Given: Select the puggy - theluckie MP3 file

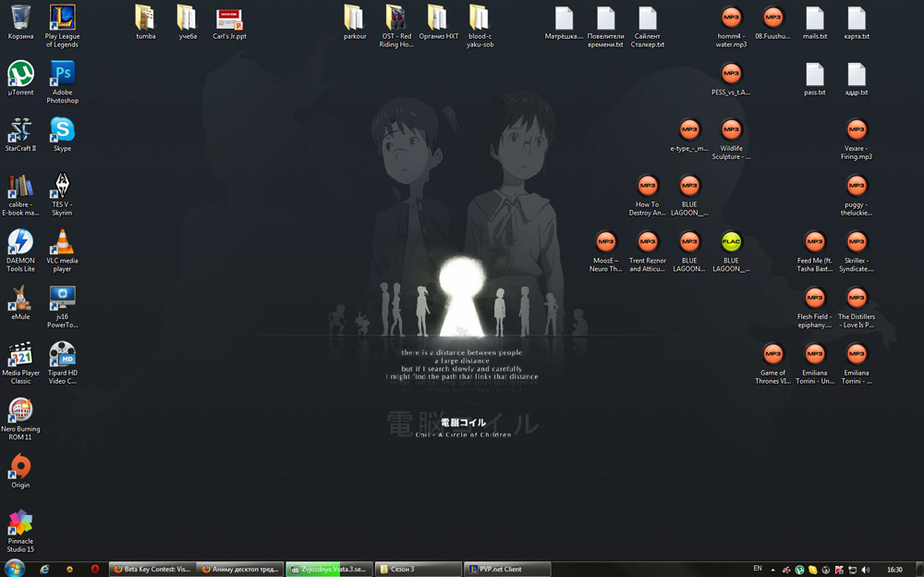Looking at the screenshot, I should pyautogui.click(x=857, y=195).
